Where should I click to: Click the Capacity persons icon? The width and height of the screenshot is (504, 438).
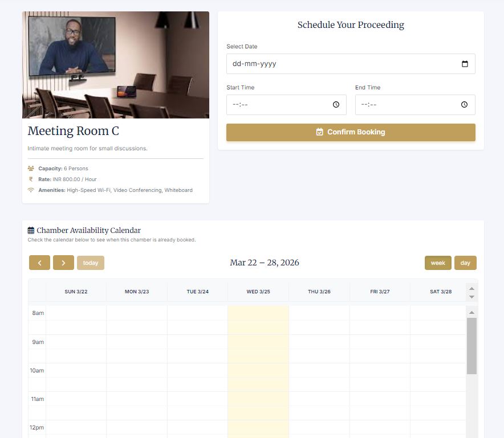click(x=31, y=169)
